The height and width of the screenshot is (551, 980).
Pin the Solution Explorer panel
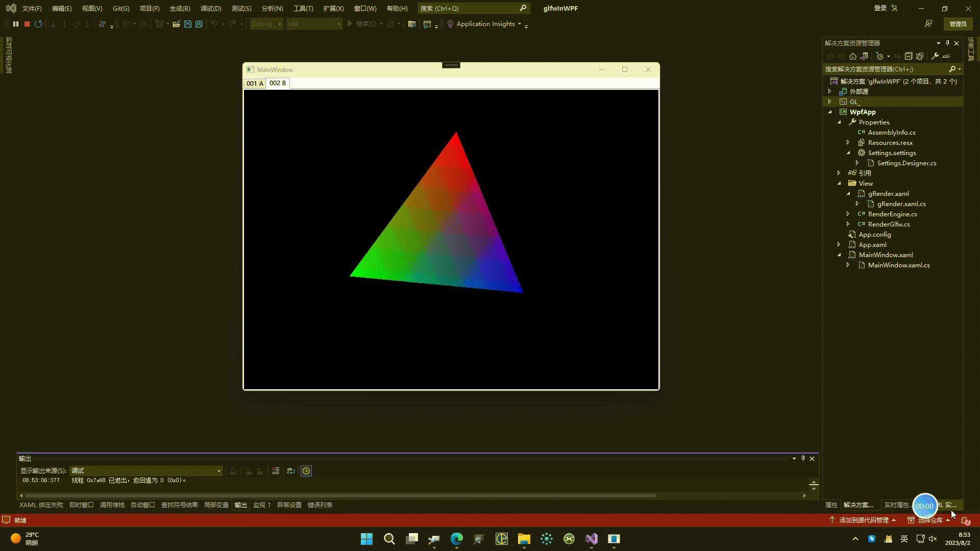[x=947, y=43]
